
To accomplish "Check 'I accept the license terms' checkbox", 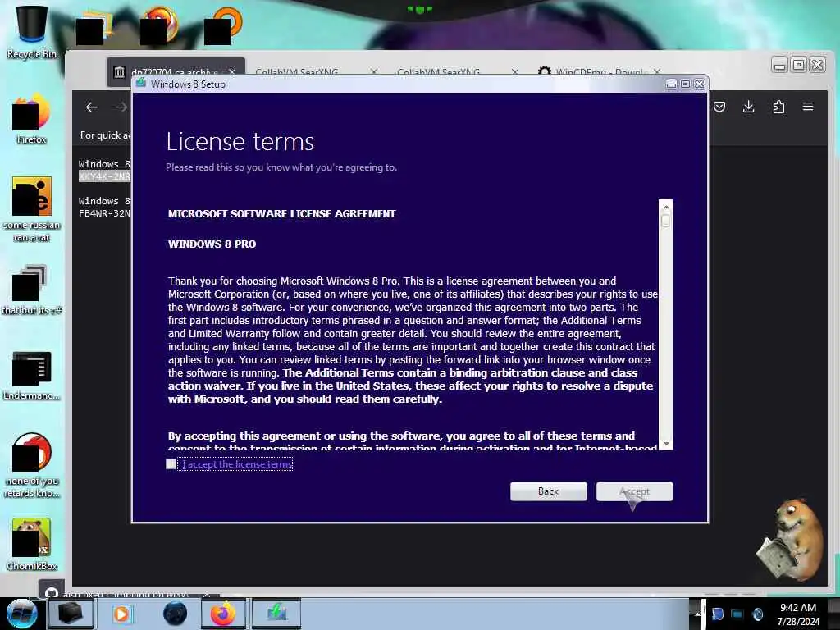I will [x=171, y=464].
